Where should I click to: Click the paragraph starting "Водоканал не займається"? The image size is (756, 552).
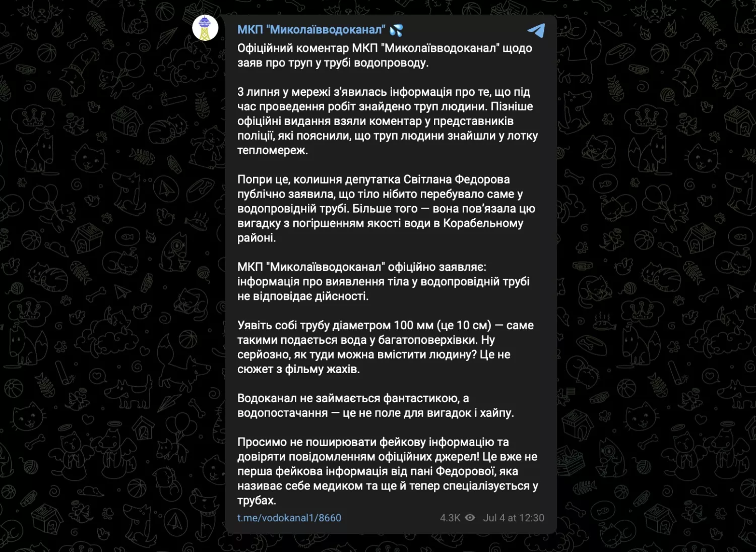[375, 405]
